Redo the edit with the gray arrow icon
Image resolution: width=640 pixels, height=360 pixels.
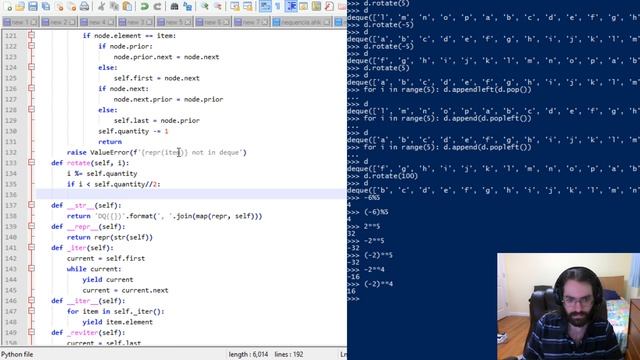click(157, 6)
